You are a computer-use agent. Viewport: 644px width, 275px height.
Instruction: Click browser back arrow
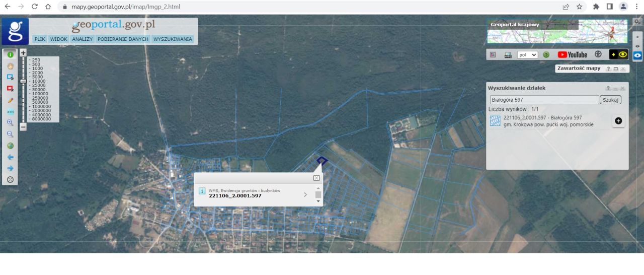(x=8, y=7)
